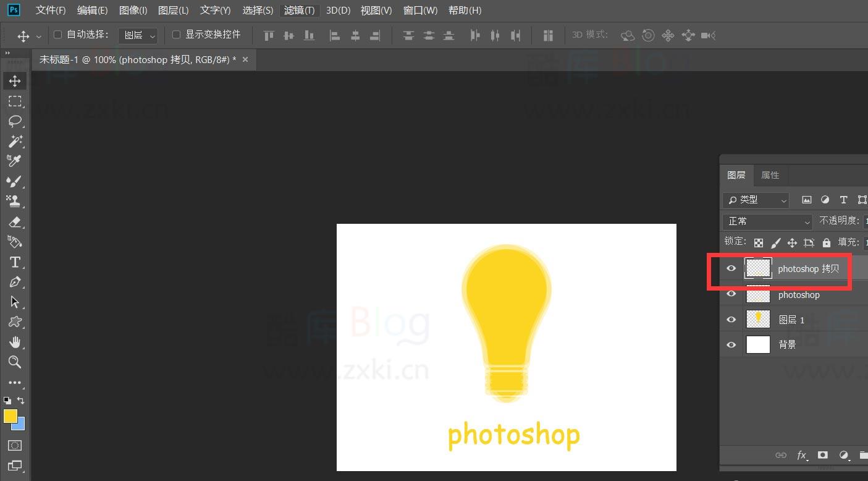Select the Horizontal Type tool
The image size is (868, 481).
[x=15, y=262]
